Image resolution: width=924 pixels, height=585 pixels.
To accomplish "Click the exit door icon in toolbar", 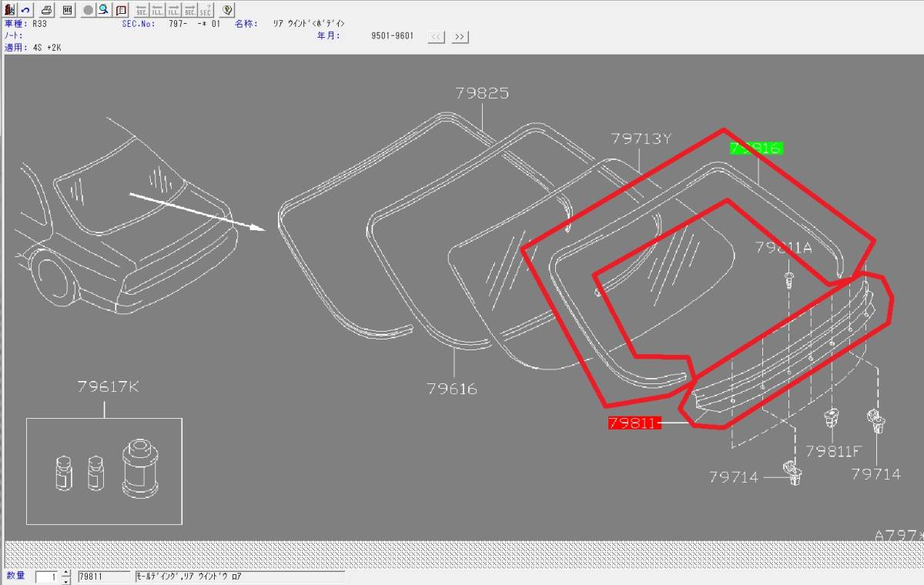I will coord(9,10).
